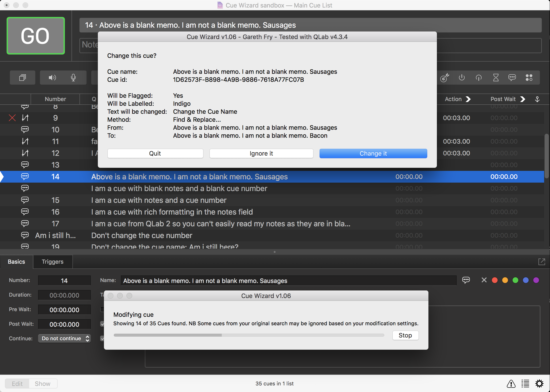Add a Memo cue (speech bubble)
Image resolution: width=550 pixels, height=392 pixels.
(x=512, y=78)
